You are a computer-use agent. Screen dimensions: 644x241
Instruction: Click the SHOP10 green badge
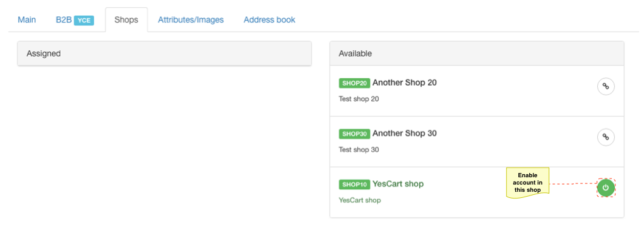[x=354, y=185]
